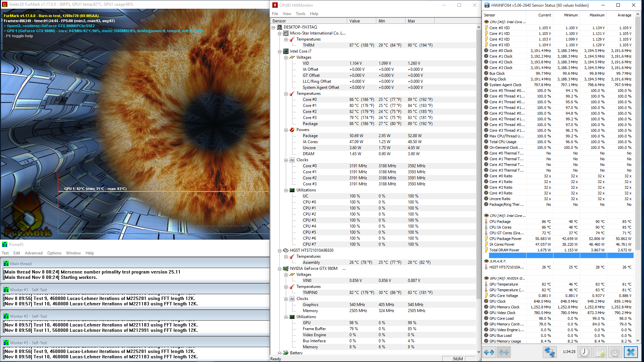Click HWMonitor Value column header
This screenshot has width=644, height=362.
[x=361, y=21]
